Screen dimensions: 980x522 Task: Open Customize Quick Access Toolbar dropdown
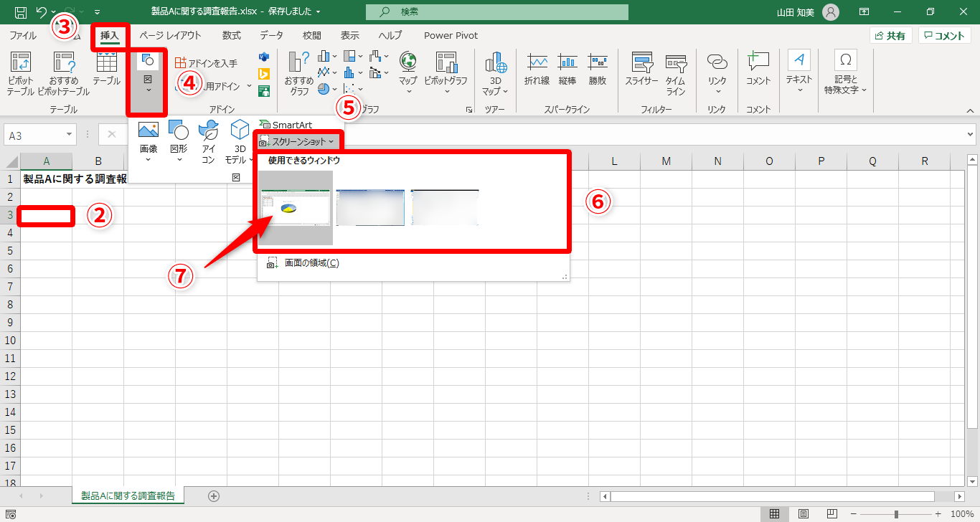click(98, 12)
